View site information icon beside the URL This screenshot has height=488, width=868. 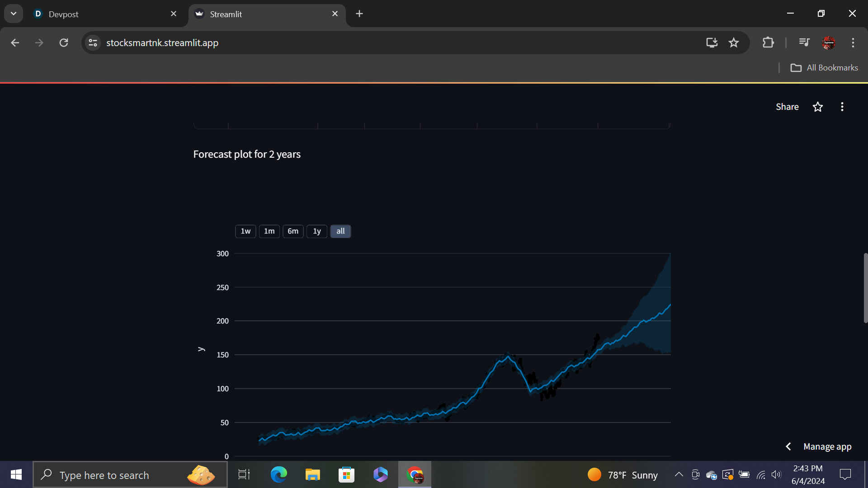(93, 43)
